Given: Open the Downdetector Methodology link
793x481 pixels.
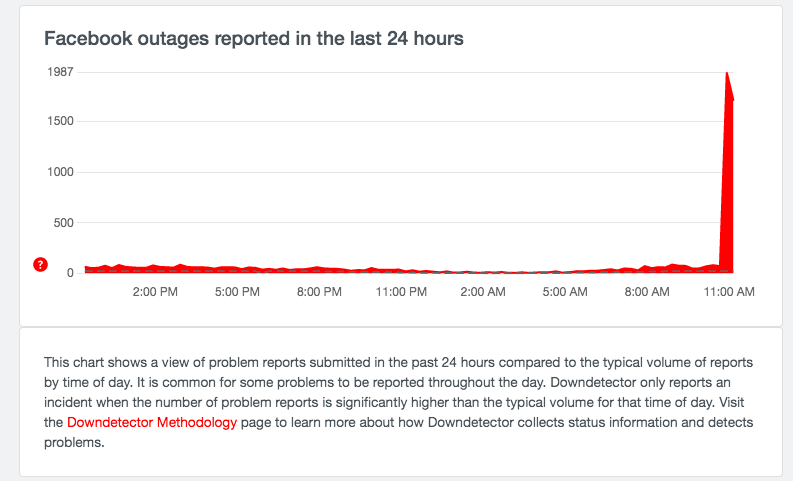Looking at the screenshot, I should [152, 422].
